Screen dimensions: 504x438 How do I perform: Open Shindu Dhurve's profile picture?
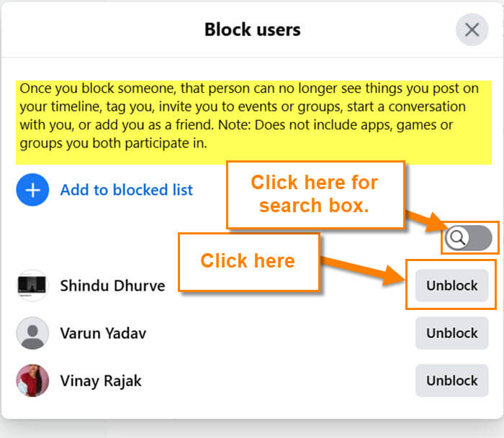[32, 286]
